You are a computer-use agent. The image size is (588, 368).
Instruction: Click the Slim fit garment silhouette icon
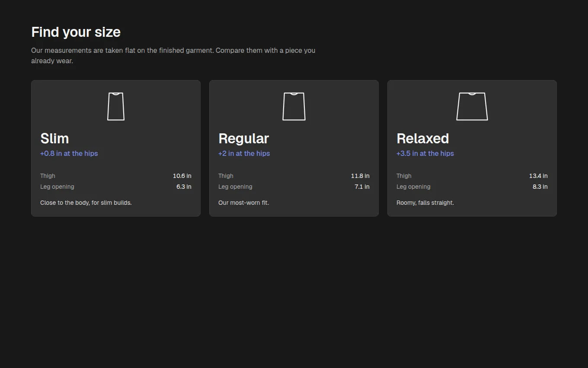116,107
